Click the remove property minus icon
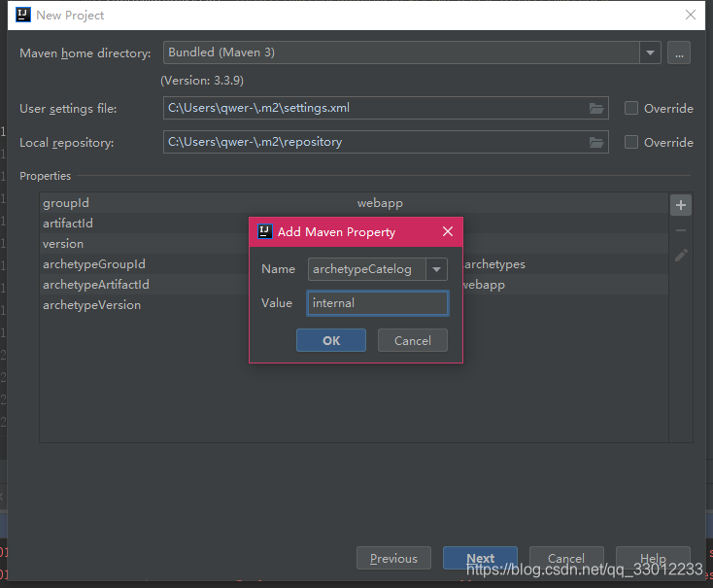This screenshot has height=588, width=713. coord(681,230)
